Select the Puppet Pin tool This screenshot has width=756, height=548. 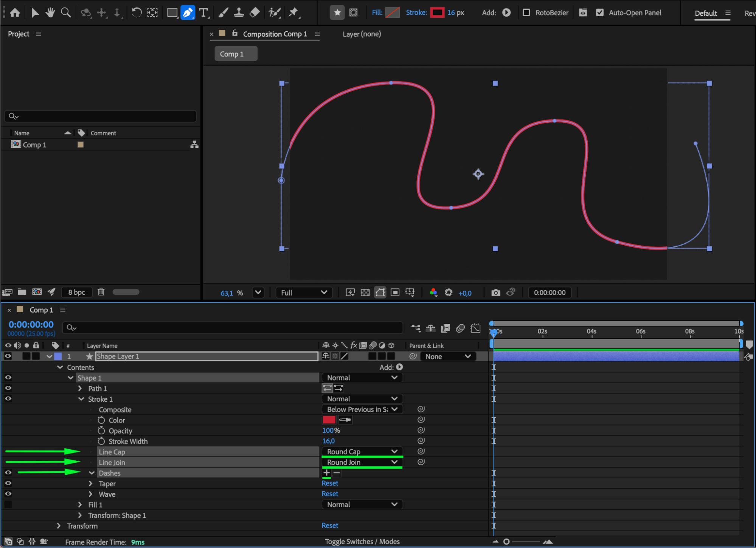point(293,13)
